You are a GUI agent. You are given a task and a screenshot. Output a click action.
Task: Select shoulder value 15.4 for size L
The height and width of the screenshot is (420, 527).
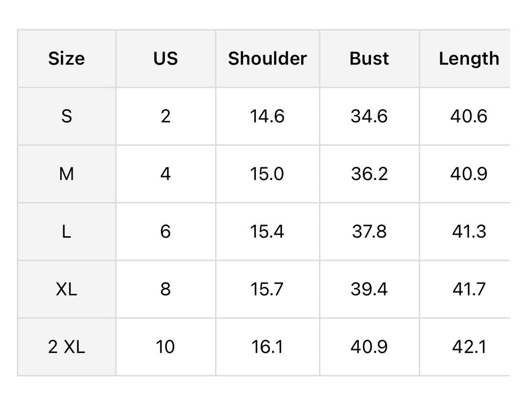267,232
